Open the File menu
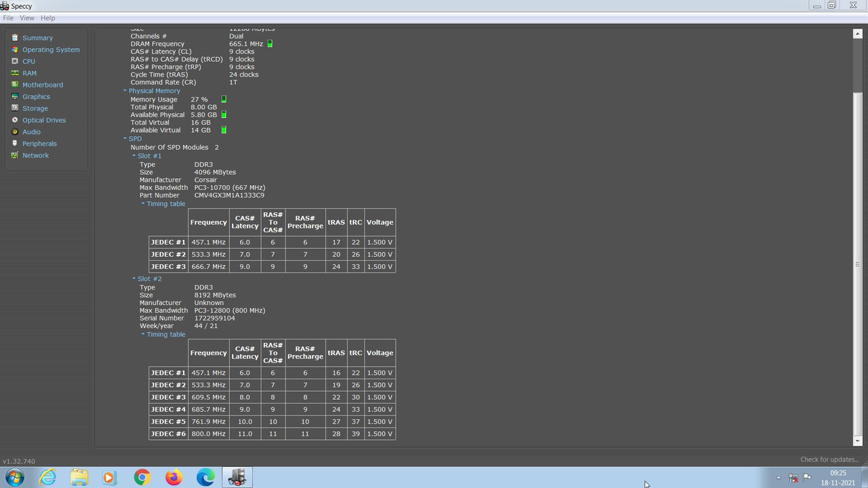Screen dimensions: 868x488 [8, 18]
